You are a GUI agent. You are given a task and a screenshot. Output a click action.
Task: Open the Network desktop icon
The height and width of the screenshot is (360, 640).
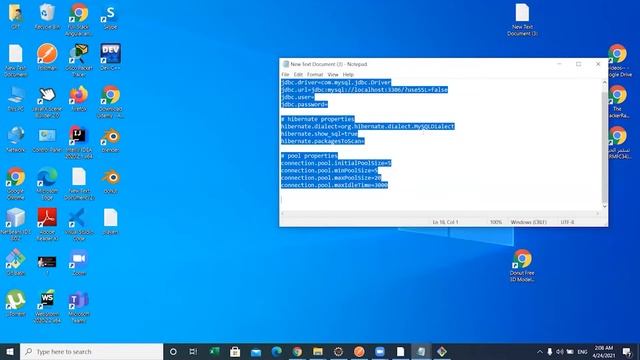click(x=16, y=139)
